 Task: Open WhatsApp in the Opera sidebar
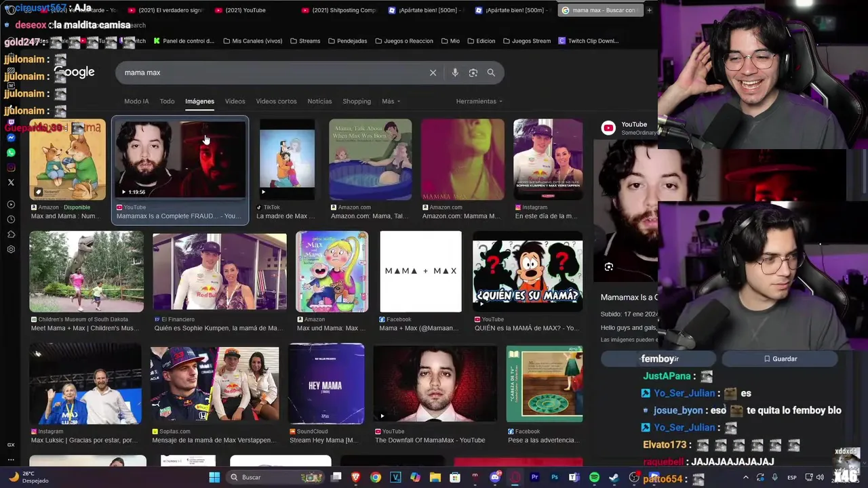click(x=11, y=152)
